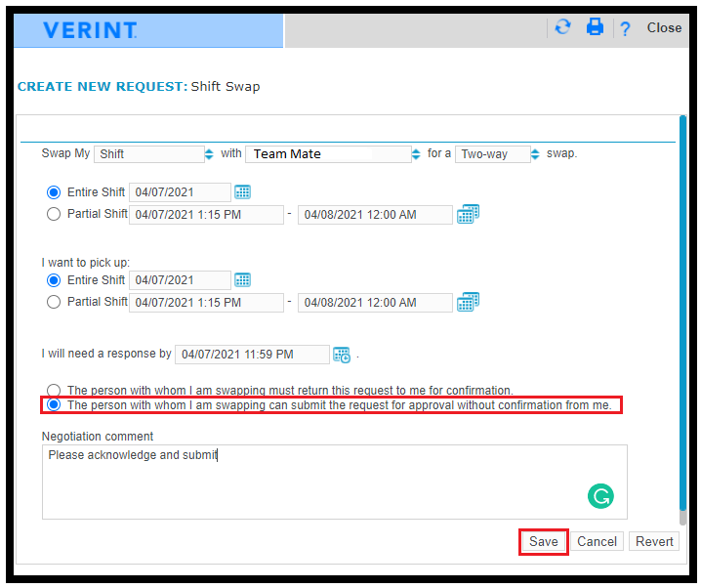701x588 pixels.
Task: Click the refresh icon in the header
Action: (x=562, y=27)
